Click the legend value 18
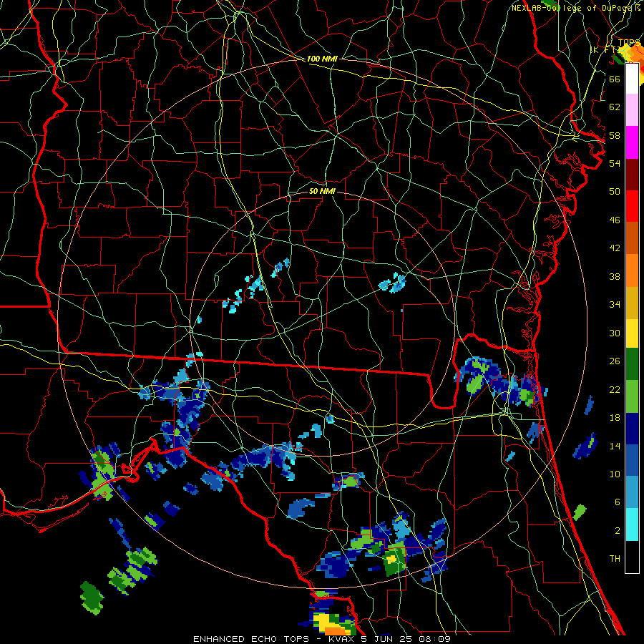644x644 pixels. pyautogui.click(x=615, y=418)
